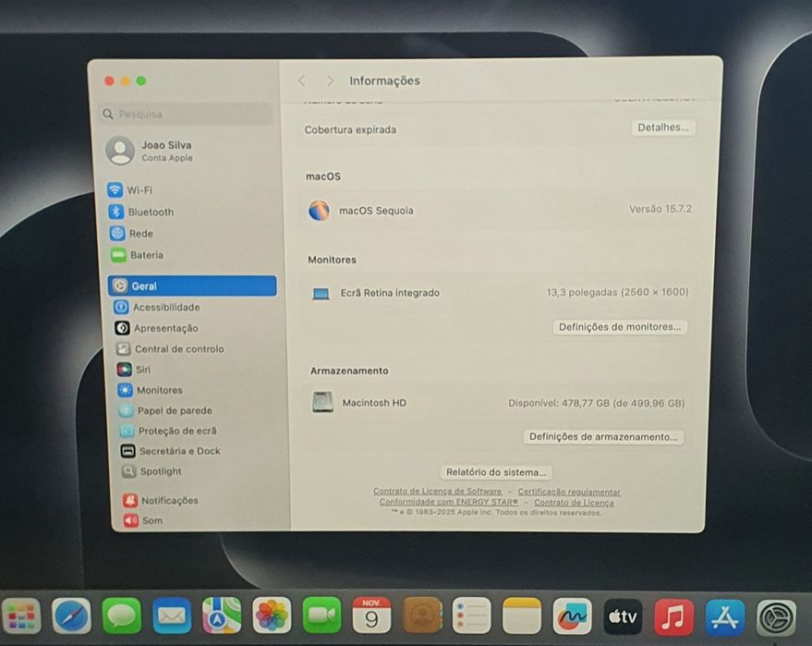Click the macOS Sequoia icon

319,211
